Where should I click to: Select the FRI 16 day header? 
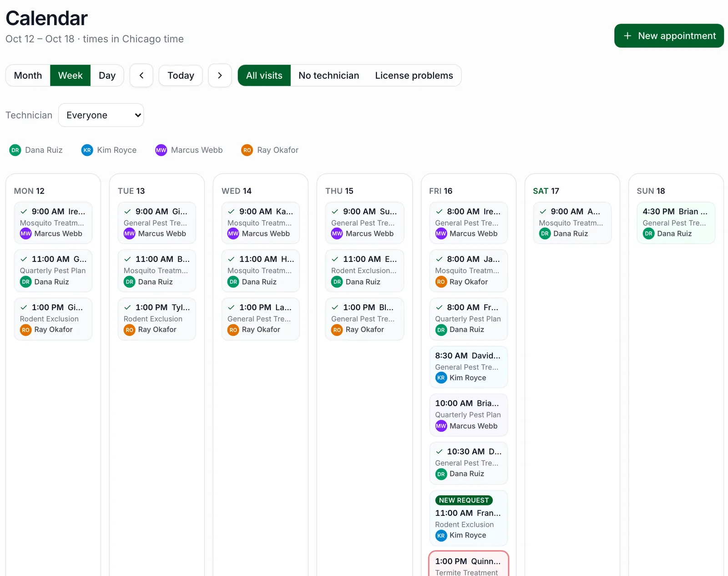[x=440, y=191]
